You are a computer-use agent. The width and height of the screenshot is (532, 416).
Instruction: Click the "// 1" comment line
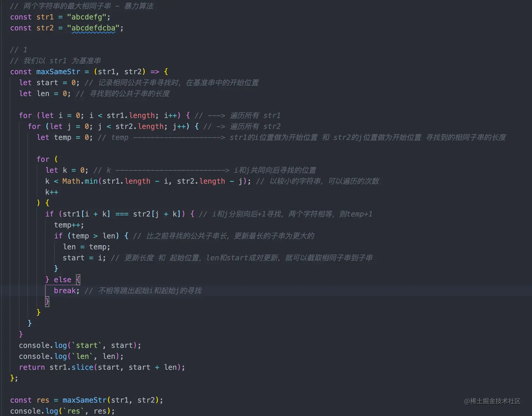point(19,50)
